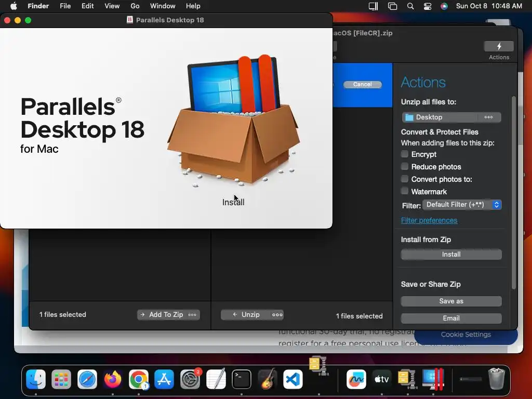This screenshot has height=399, width=532.
Task: Click the Parallels cardboard box installer icon
Action: point(233,121)
